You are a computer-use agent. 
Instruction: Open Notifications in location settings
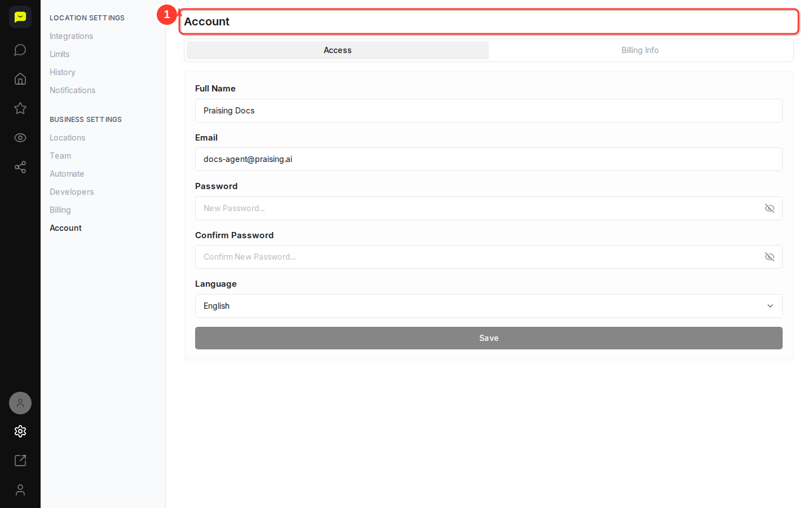click(x=72, y=90)
